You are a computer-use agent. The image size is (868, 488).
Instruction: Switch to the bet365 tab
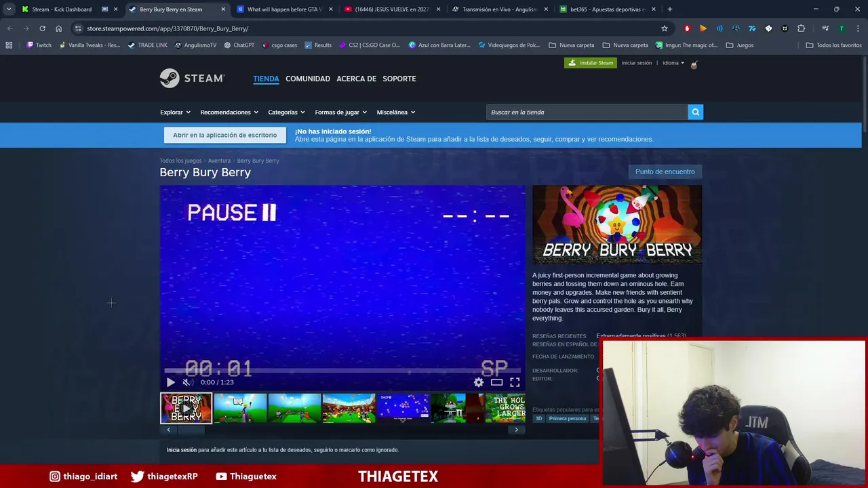coord(607,9)
